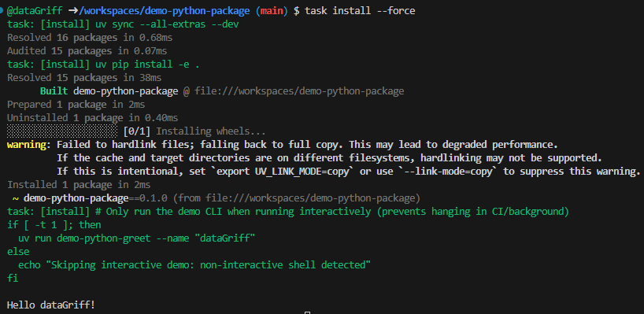Click the 'fi' line

point(13,279)
